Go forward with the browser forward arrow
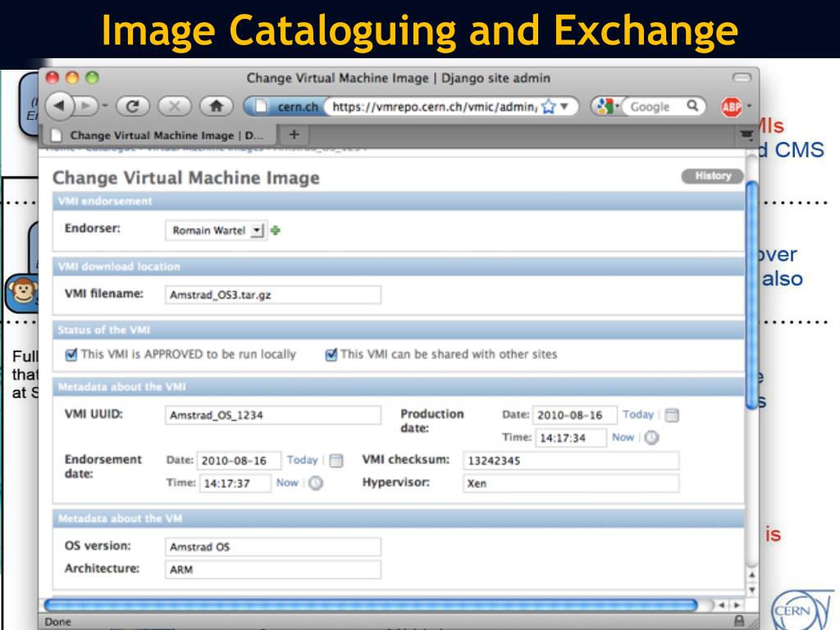This screenshot has height=630, width=840. (85, 106)
